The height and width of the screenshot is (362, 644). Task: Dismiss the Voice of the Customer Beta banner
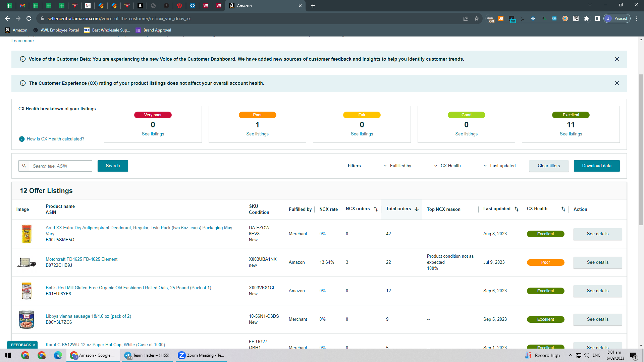(x=617, y=59)
